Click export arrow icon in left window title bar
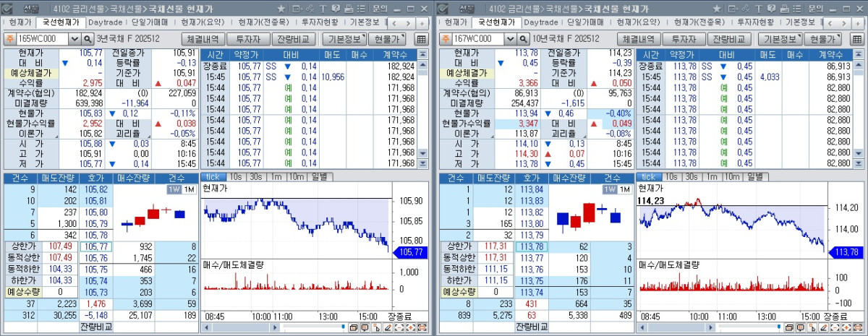868x336 pixels. [297, 9]
